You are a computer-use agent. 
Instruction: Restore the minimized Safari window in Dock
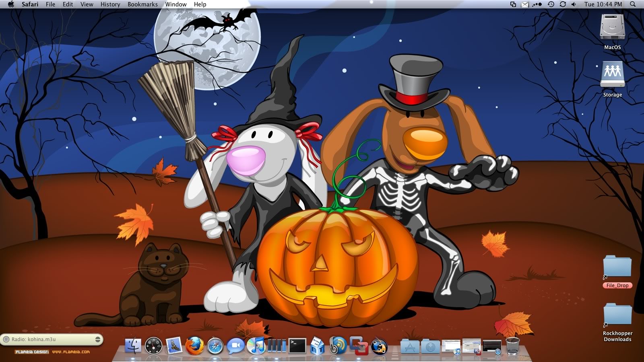(492, 347)
